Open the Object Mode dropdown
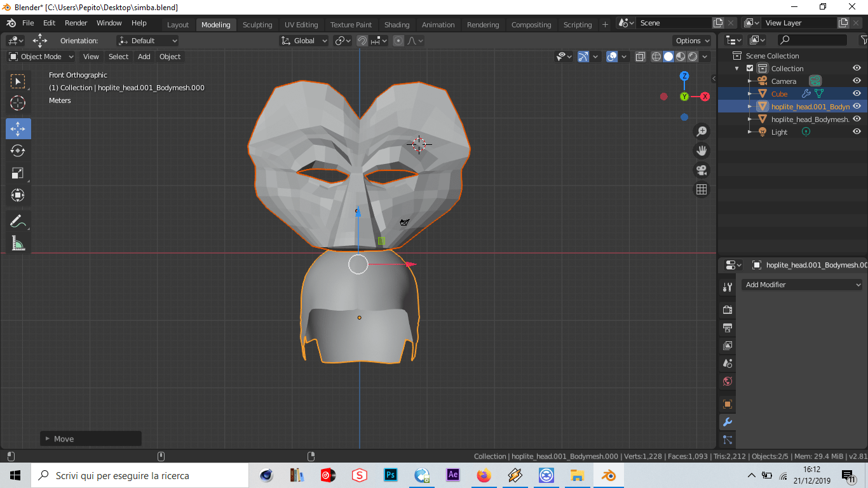This screenshot has width=868, height=488. (x=41, y=57)
